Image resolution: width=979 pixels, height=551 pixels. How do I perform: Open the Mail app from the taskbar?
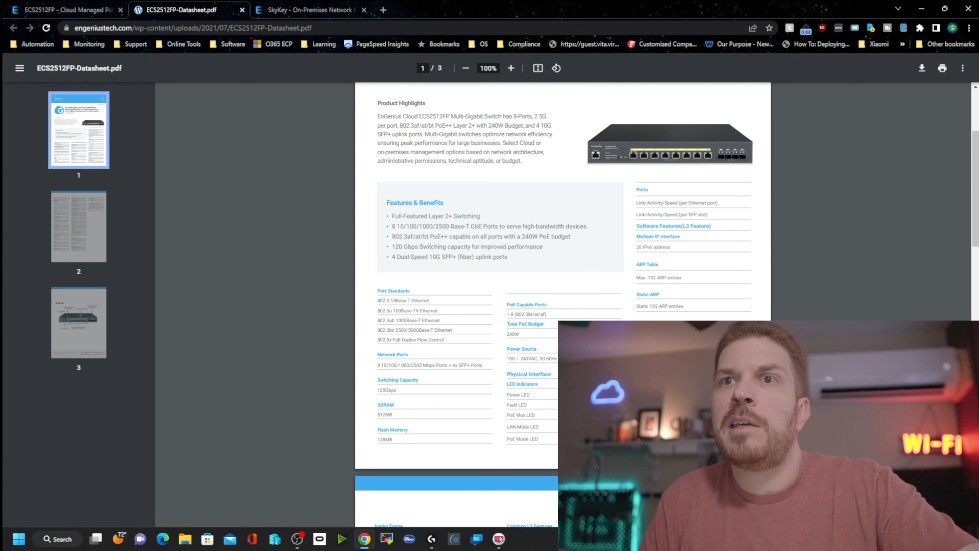230,539
